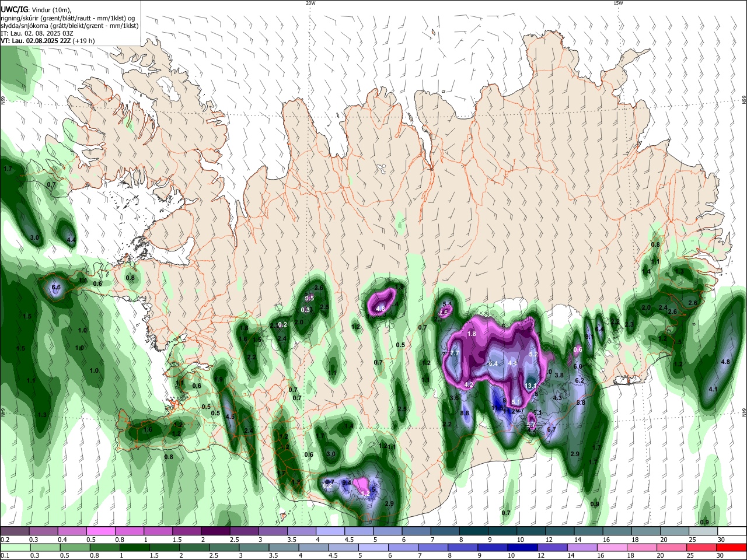
Task: Click the 'rigning/skúrir' legend description line
Action: (x=67, y=18)
